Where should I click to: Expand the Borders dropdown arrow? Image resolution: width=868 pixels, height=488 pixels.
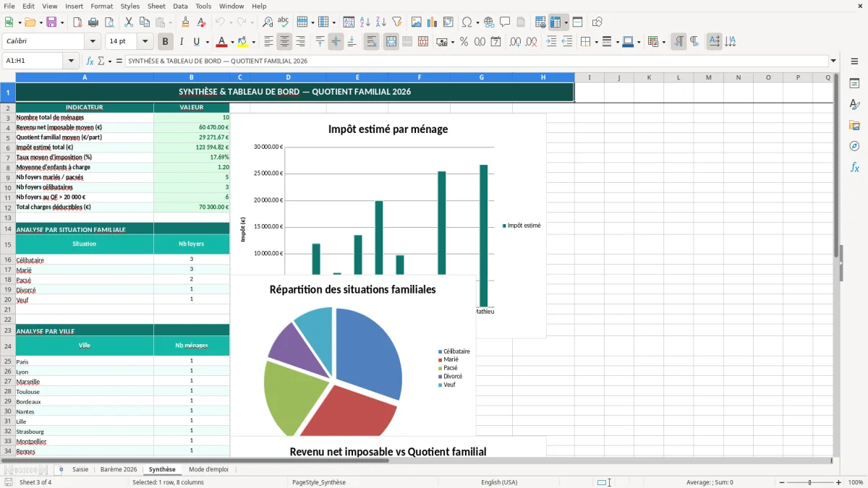(596, 42)
